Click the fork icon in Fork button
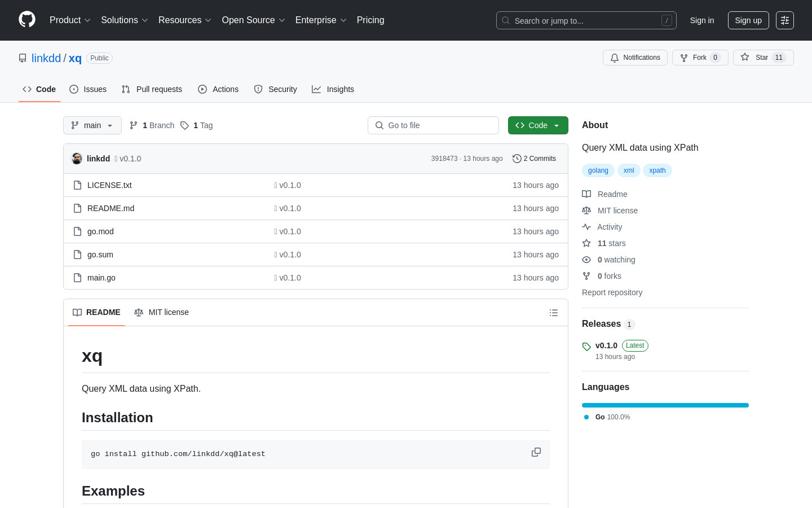Image resolution: width=812 pixels, height=508 pixels. tap(684, 58)
